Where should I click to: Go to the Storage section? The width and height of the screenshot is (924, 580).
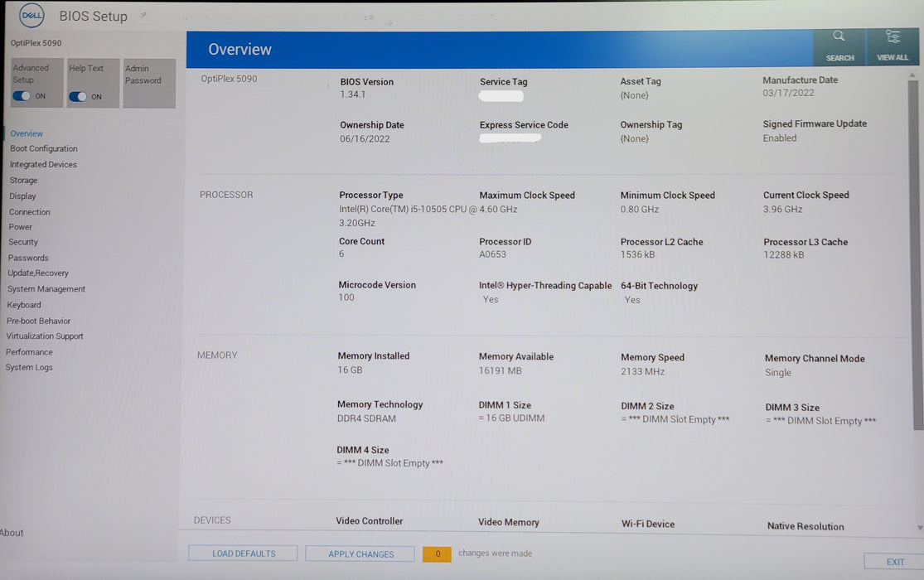point(23,181)
